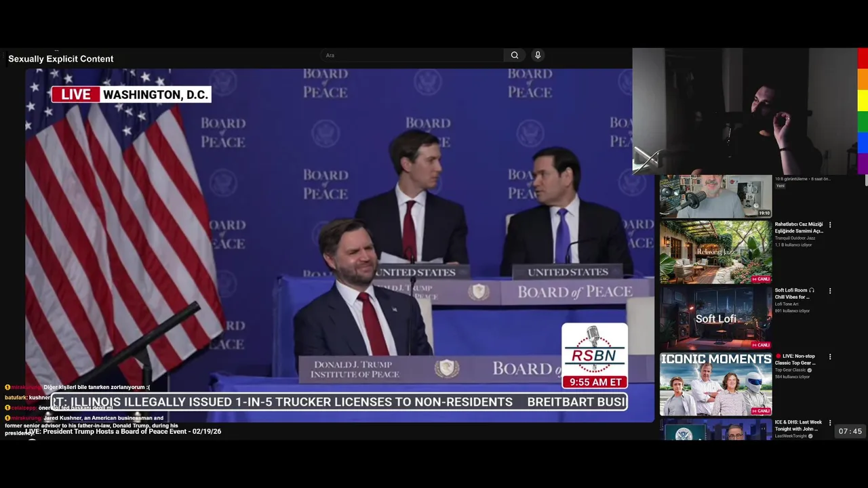Click the recommendations sidebar scrollbar
Viewport: 868px width, 488px height.
866,180
